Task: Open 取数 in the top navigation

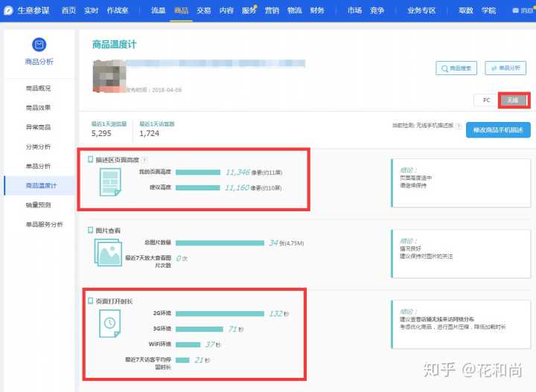Action: pos(466,10)
